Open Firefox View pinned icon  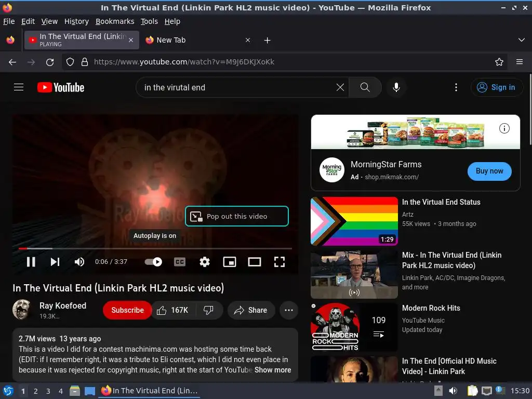pos(10,40)
